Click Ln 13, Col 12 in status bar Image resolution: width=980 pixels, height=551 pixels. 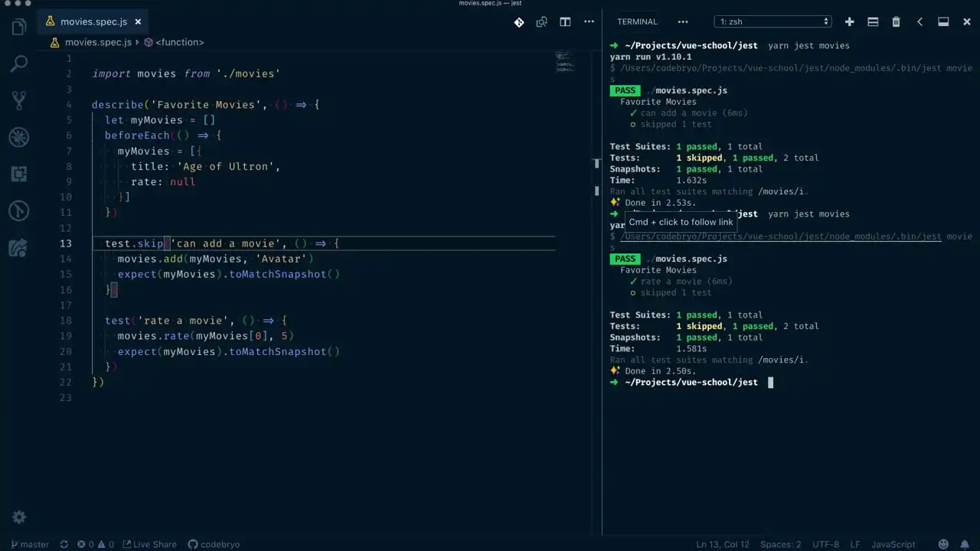[x=723, y=544]
